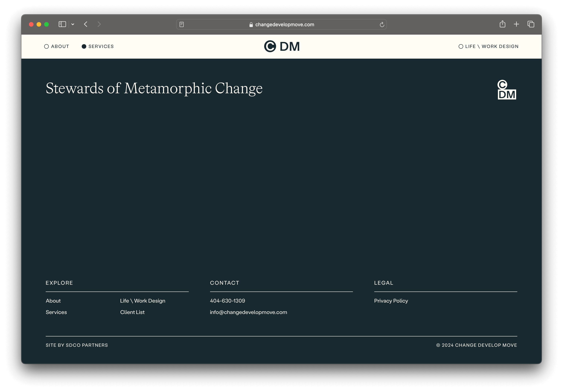Reload the page with the refresh icon
563x392 pixels.
point(382,25)
